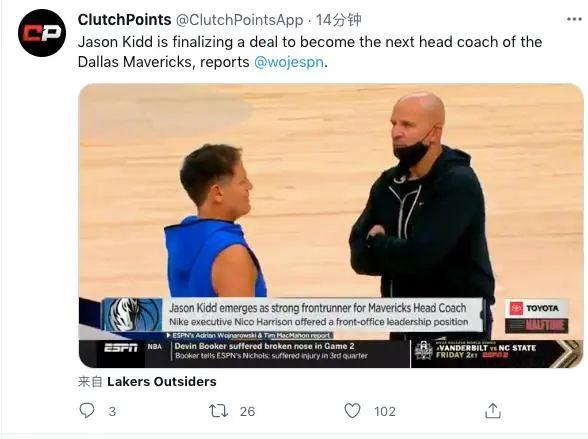588x439 pixels.
Task: Open the reply speech bubble icon
Action: point(87,411)
